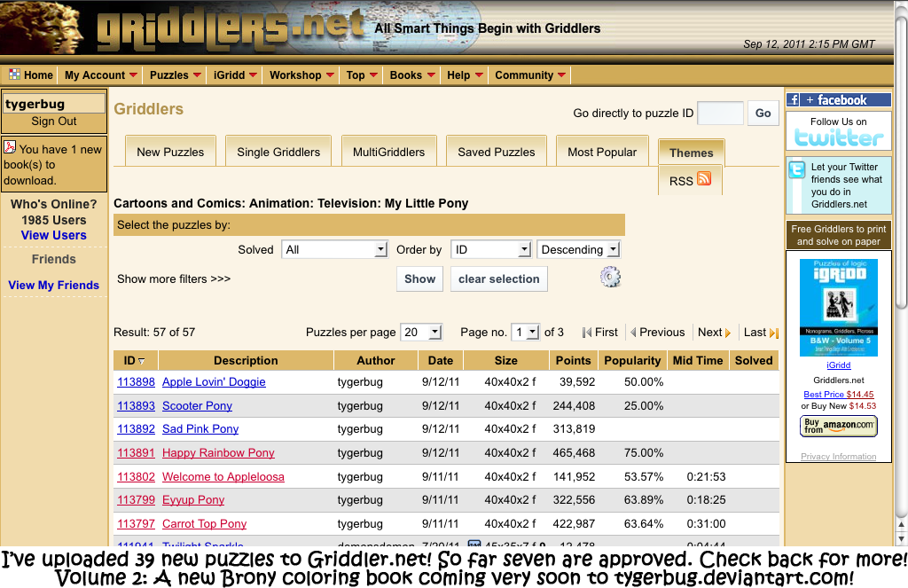Open puzzle Apple Lovin' Doggie
Image resolution: width=908 pixels, height=588 pixels.
214,381
